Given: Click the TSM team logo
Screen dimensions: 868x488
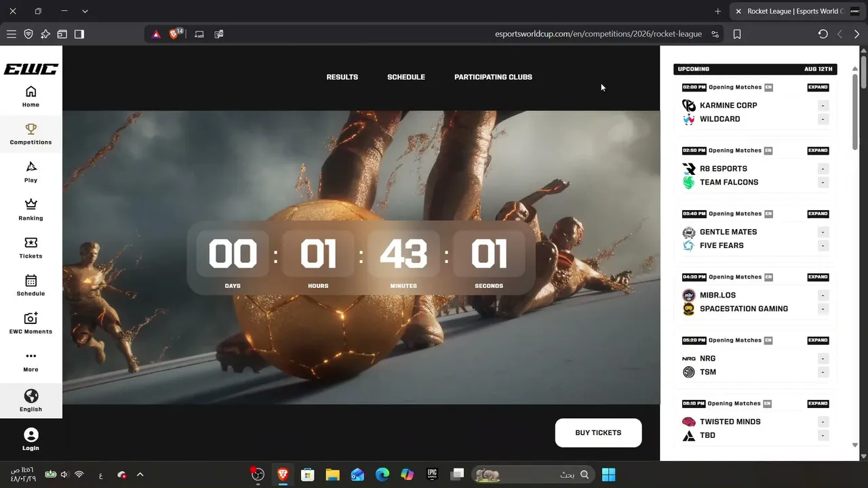Looking at the screenshot, I should click(x=689, y=372).
